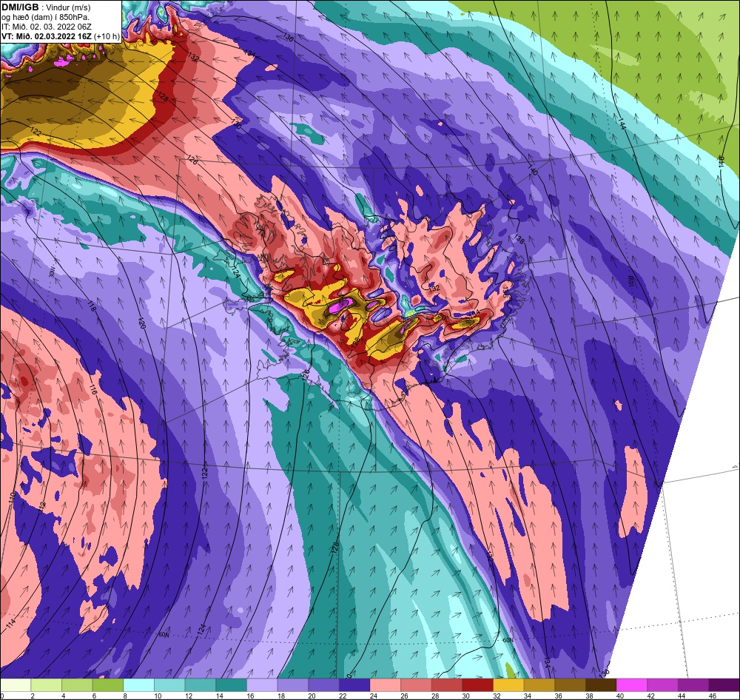Click the legend value label '46'
740x700 pixels.
tap(712, 696)
